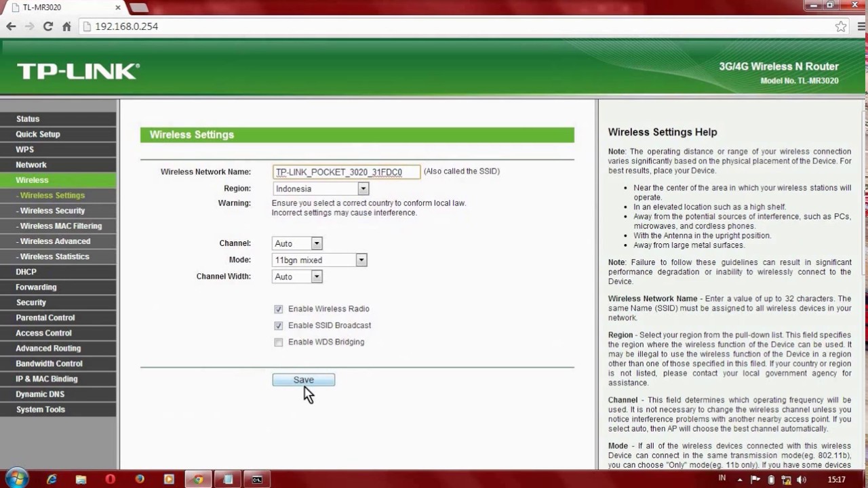Click volume speaker tray icon
868x488 pixels.
802,479
